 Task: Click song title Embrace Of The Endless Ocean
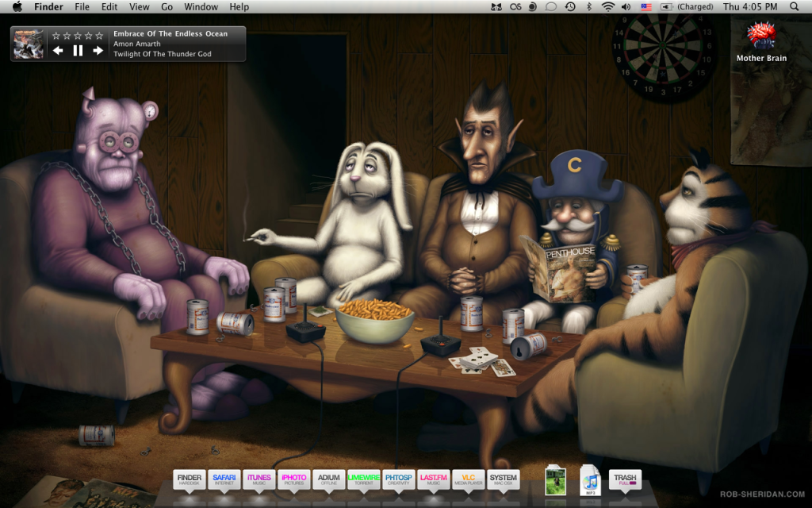170,33
